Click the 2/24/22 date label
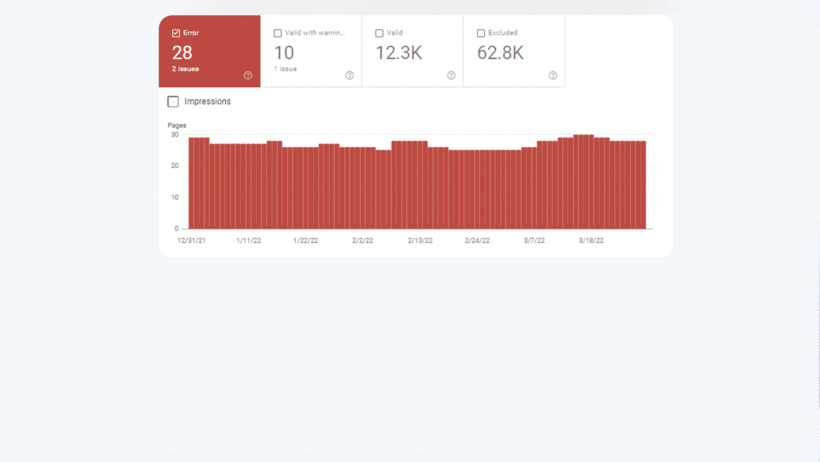The width and height of the screenshot is (820, 462). 477,241
